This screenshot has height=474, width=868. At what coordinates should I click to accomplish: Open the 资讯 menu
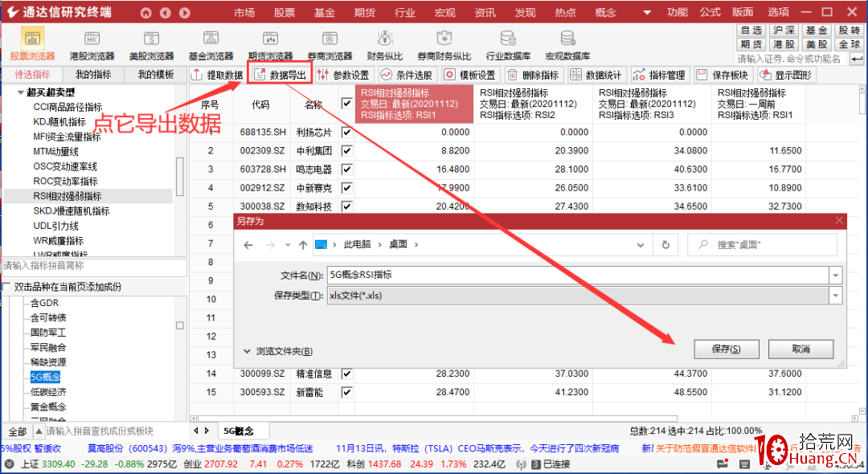485,12
